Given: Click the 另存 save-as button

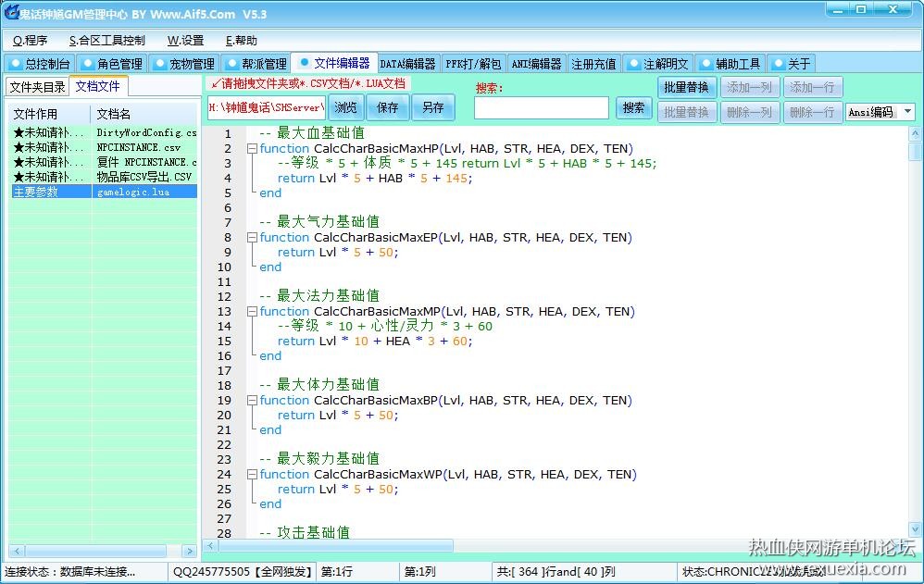Looking at the screenshot, I should coord(433,107).
